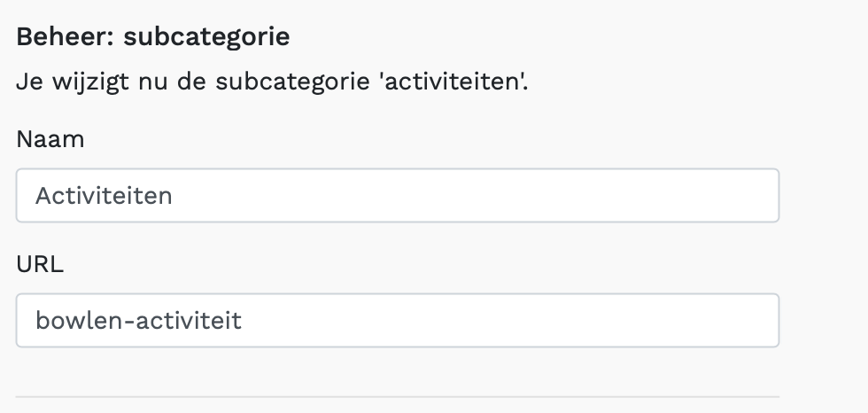The width and height of the screenshot is (868, 413).
Task: Click the word 'nu' in the description
Action: (x=141, y=84)
